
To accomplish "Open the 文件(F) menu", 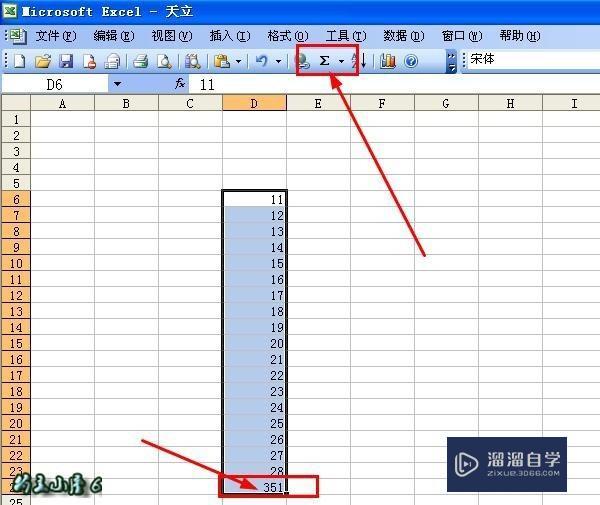I will pyautogui.click(x=56, y=36).
